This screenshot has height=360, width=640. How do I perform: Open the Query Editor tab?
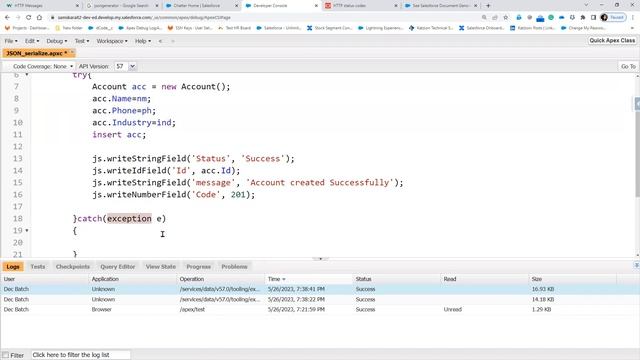point(118,267)
